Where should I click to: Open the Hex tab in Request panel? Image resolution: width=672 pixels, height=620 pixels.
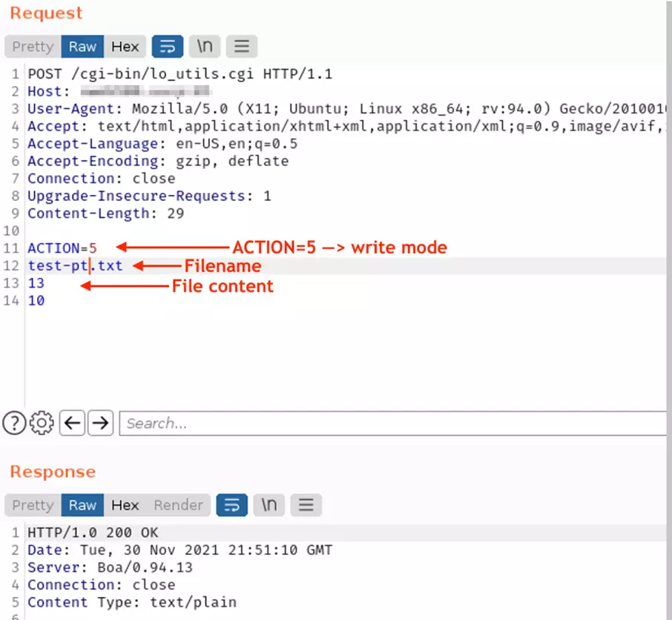tap(125, 46)
